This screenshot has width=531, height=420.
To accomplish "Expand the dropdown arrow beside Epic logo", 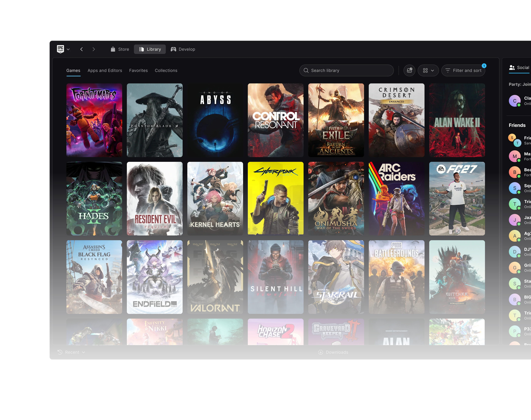I will [68, 49].
